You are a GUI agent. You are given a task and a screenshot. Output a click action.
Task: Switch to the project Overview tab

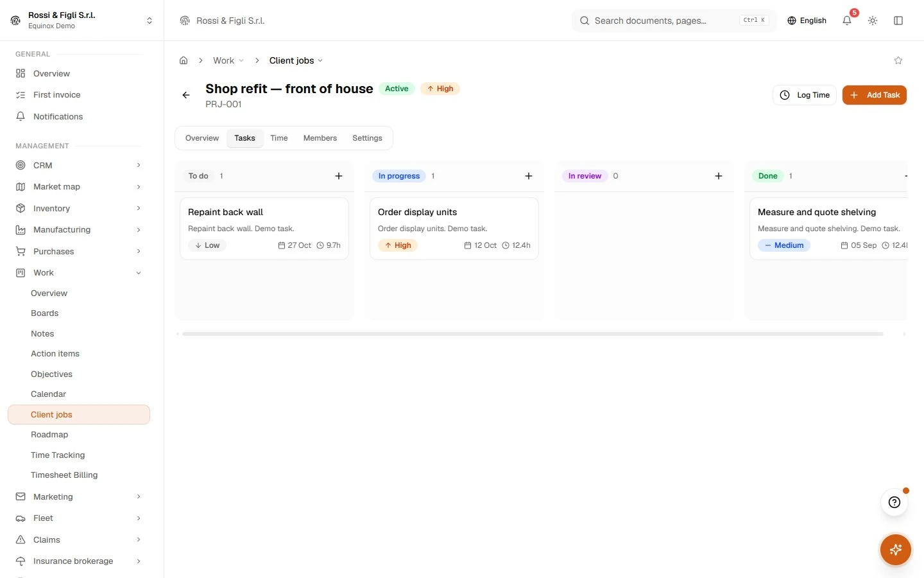pyautogui.click(x=202, y=138)
